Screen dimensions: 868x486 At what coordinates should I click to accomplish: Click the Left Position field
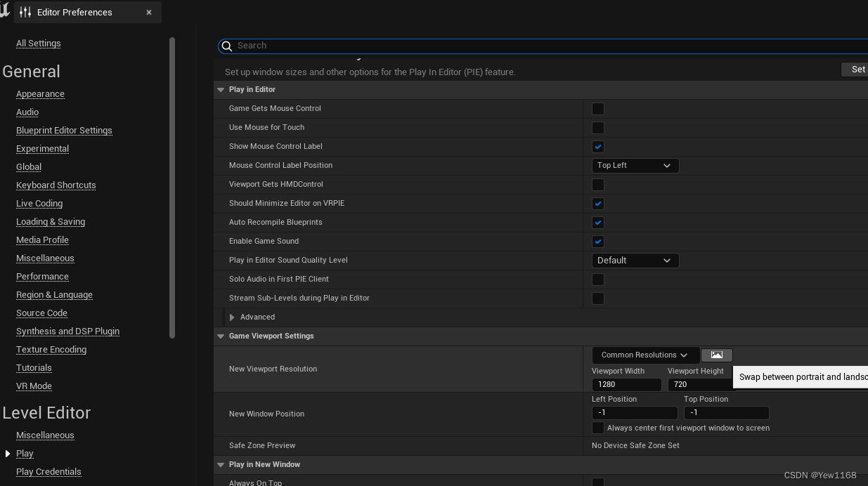(635, 413)
